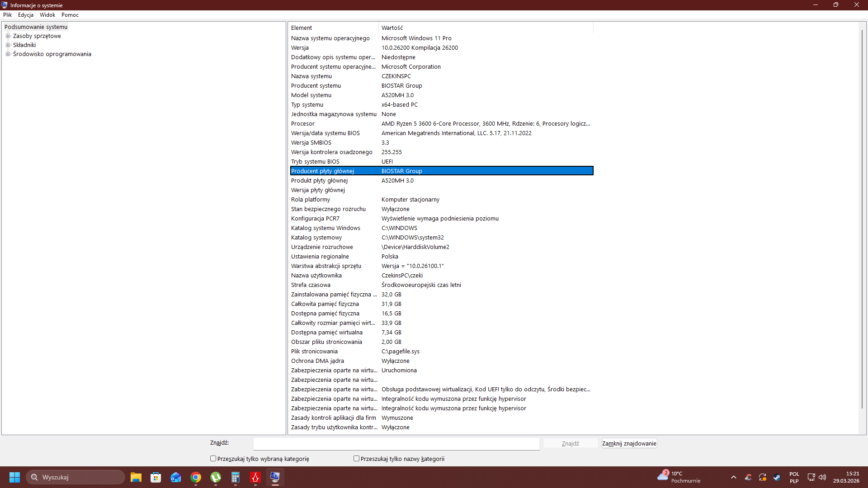
Task: Select the Urządzenie rozruchowe row
Action: pyautogui.click(x=442, y=247)
